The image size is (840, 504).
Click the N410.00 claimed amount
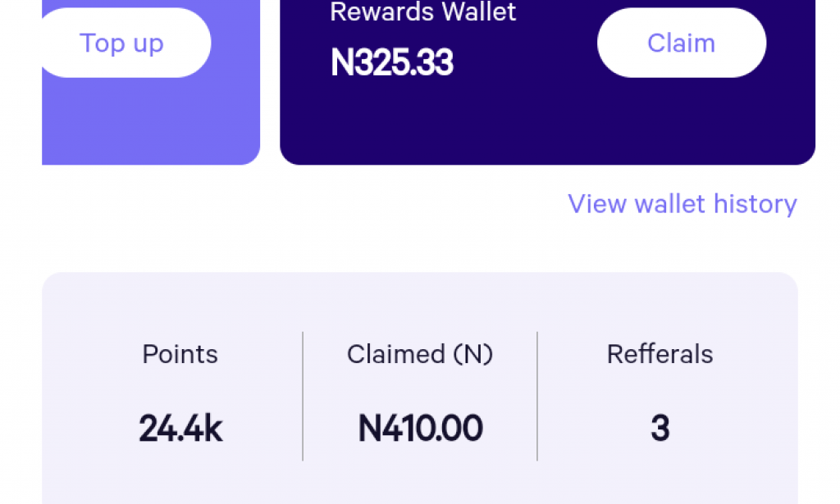420,427
